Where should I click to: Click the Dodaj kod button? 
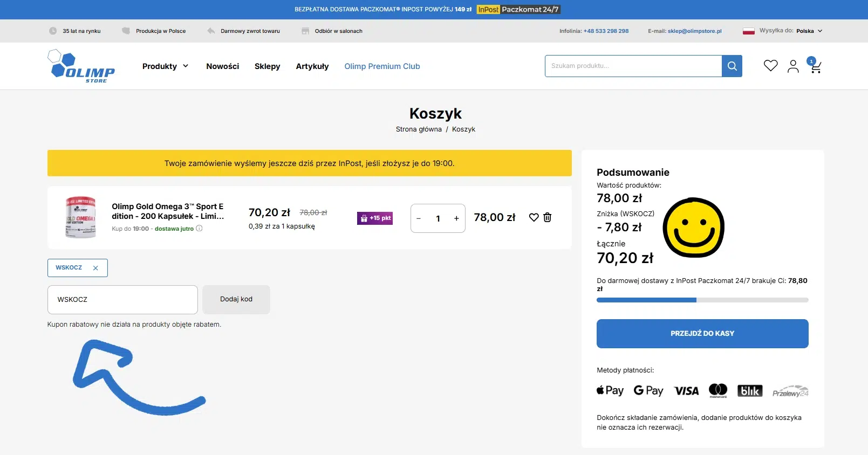click(236, 299)
